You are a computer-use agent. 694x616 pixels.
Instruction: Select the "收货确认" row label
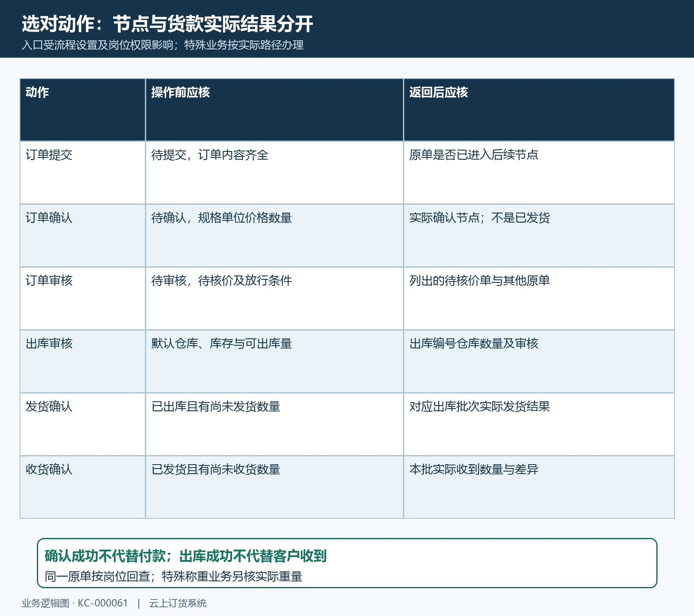pos(49,469)
